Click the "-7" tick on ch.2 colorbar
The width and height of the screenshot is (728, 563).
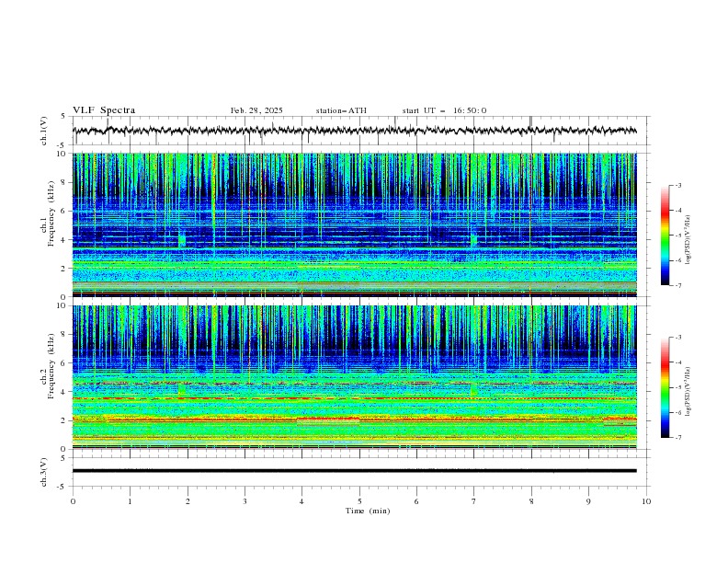point(677,437)
